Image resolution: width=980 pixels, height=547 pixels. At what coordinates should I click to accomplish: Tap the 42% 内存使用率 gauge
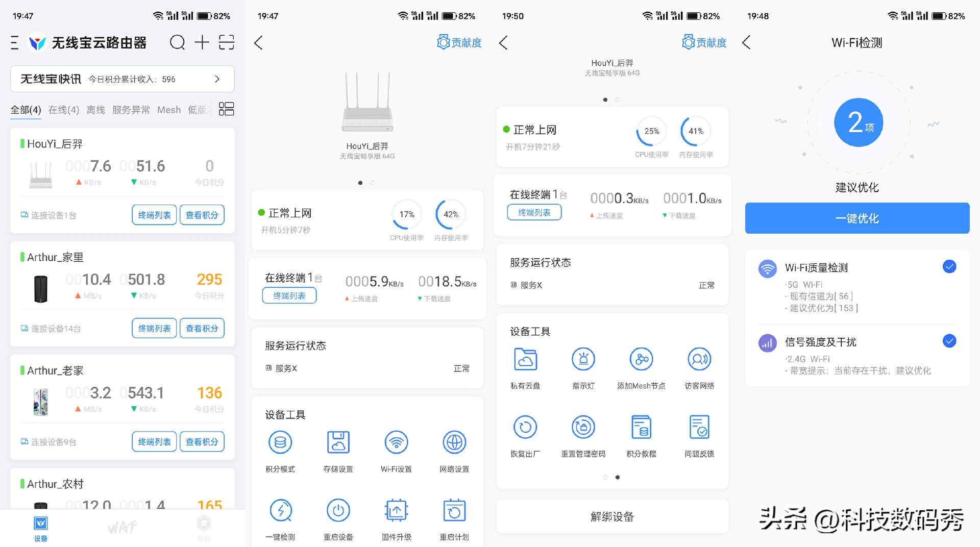(451, 215)
